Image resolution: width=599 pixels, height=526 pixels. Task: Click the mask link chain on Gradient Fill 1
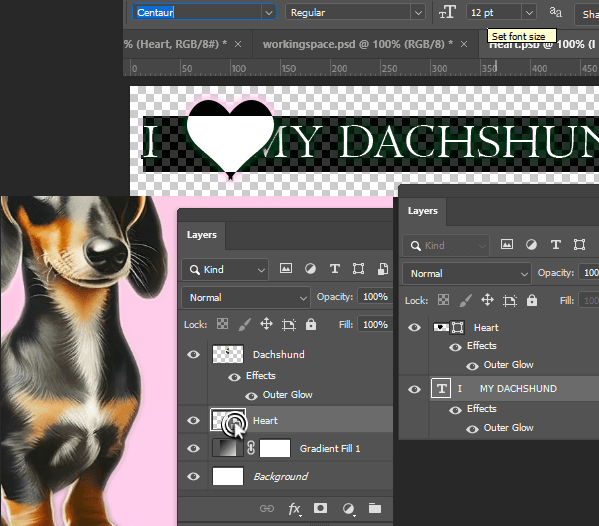coord(251,448)
